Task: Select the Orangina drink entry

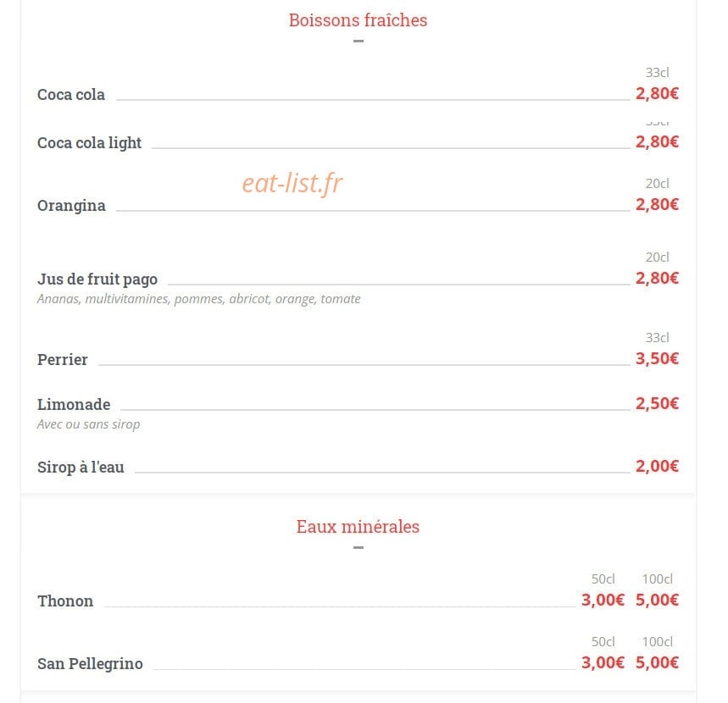Action: (x=71, y=206)
